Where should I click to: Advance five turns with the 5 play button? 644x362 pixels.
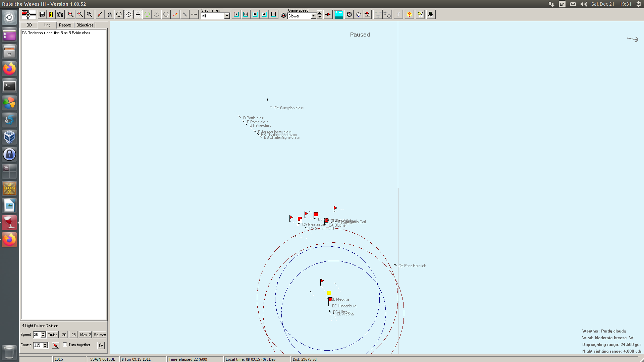tap(246, 14)
